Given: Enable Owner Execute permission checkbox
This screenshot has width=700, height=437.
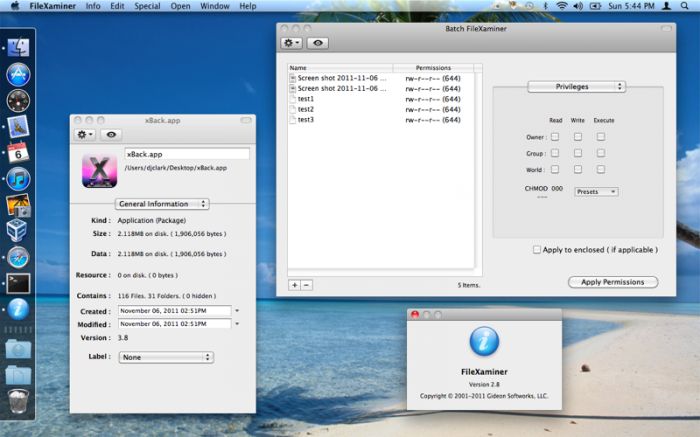Looking at the screenshot, I should 601,137.
